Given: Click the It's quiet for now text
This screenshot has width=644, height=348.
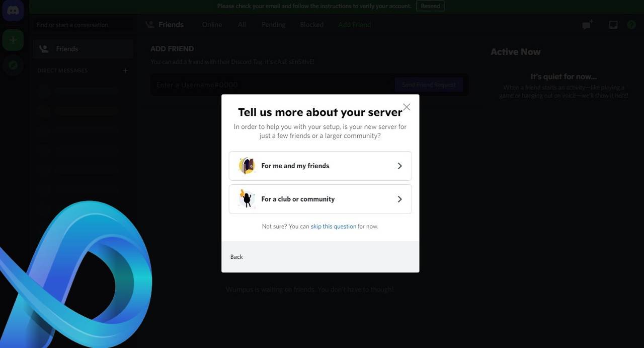Looking at the screenshot, I should (563, 77).
